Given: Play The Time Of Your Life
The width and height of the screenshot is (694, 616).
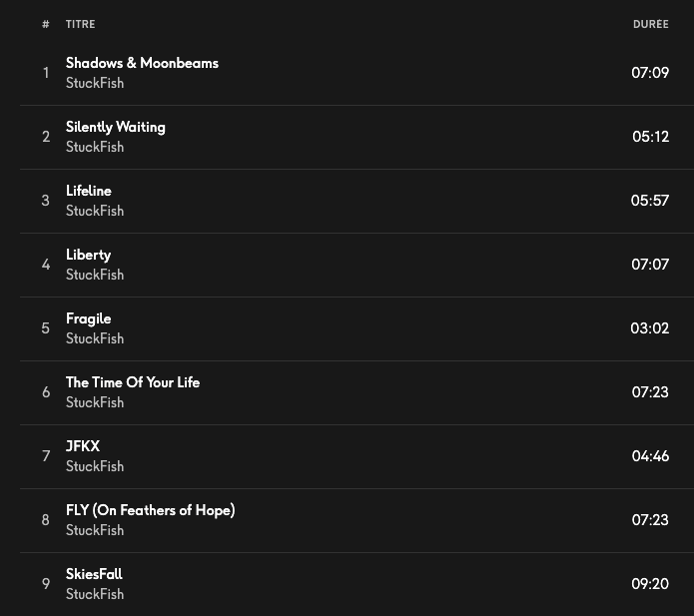Looking at the screenshot, I should click(133, 382).
